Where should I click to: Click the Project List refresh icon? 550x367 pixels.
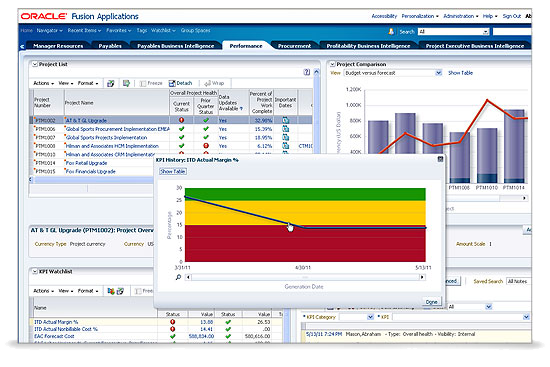click(x=110, y=84)
